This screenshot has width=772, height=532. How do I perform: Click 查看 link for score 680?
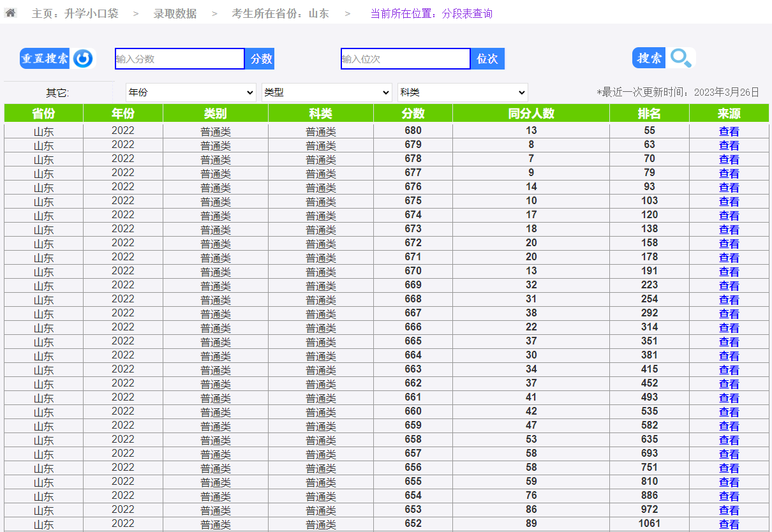[x=729, y=131]
